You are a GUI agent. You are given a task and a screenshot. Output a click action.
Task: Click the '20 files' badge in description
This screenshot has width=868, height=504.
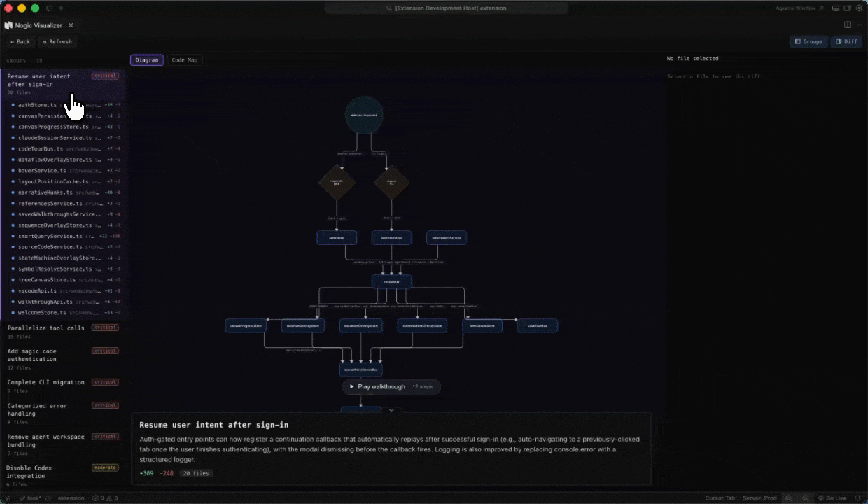pyautogui.click(x=196, y=473)
